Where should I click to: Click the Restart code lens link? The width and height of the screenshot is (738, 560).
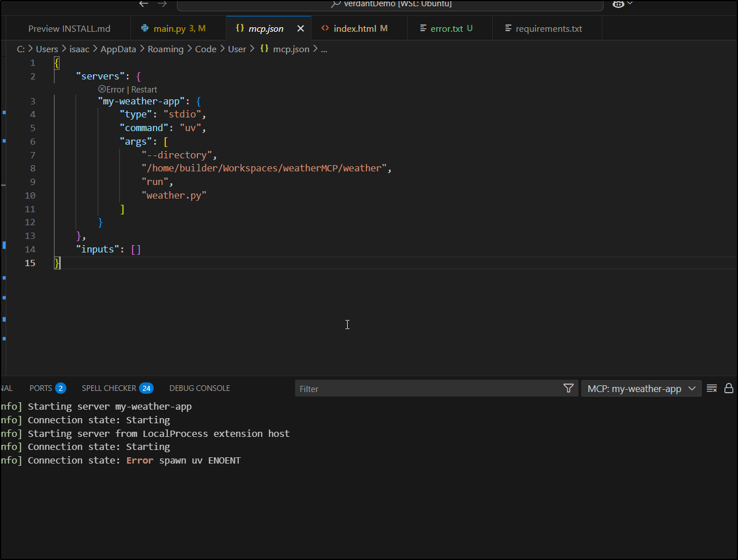point(144,90)
